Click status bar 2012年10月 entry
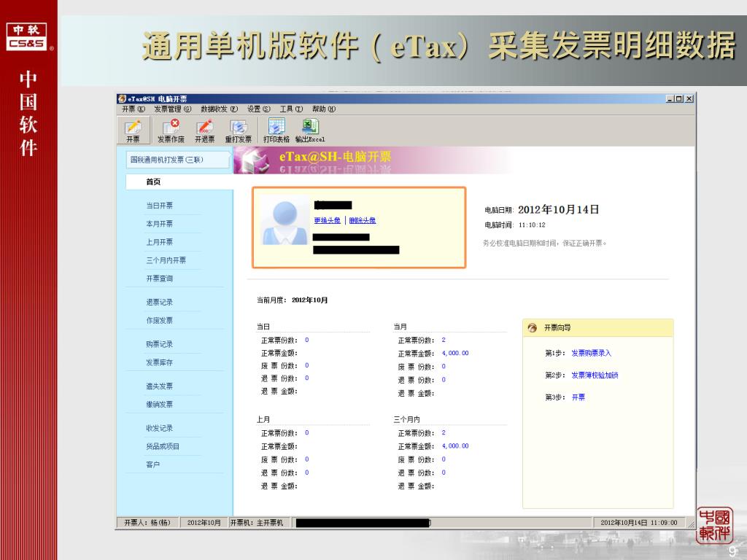The height and width of the screenshot is (560, 747). click(x=204, y=522)
